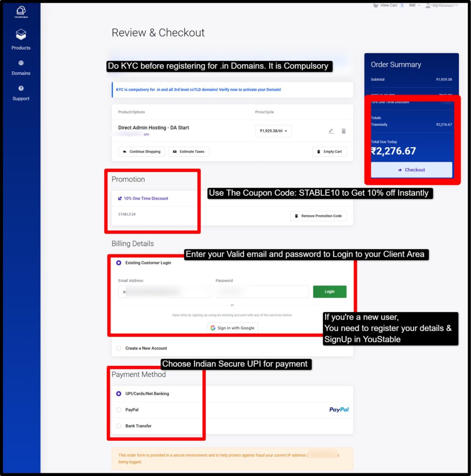471x476 pixels.
Task: Click the Subtotal ₹1,929.38 value
Action: tap(444, 79)
